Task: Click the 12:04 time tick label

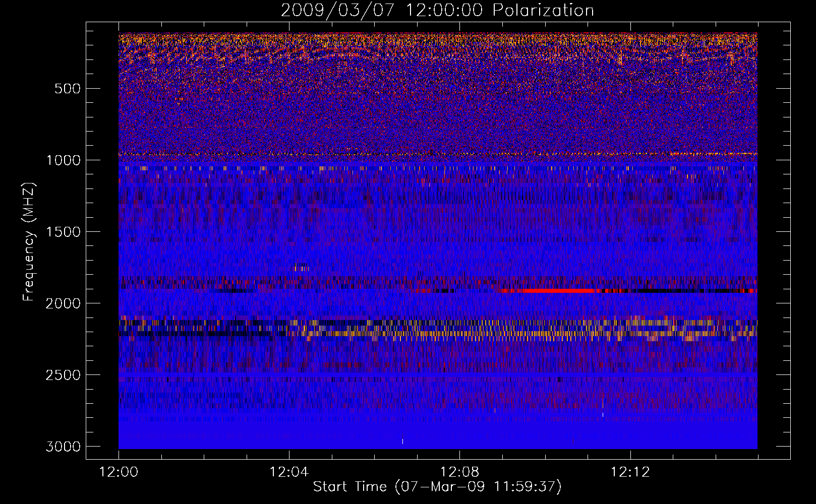Action: pos(289,472)
